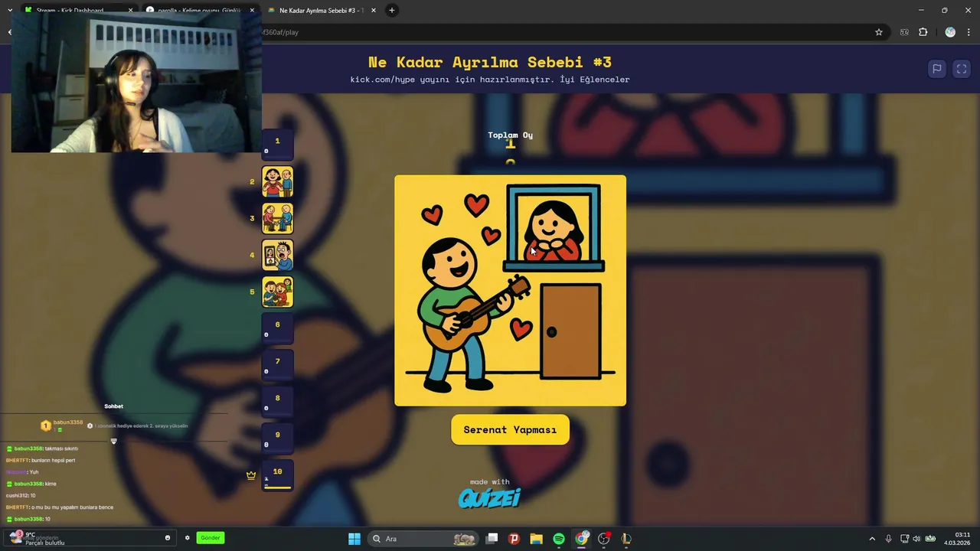The height and width of the screenshot is (551, 980).
Task: Click username cushi312 in chat
Action: coord(16,496)
